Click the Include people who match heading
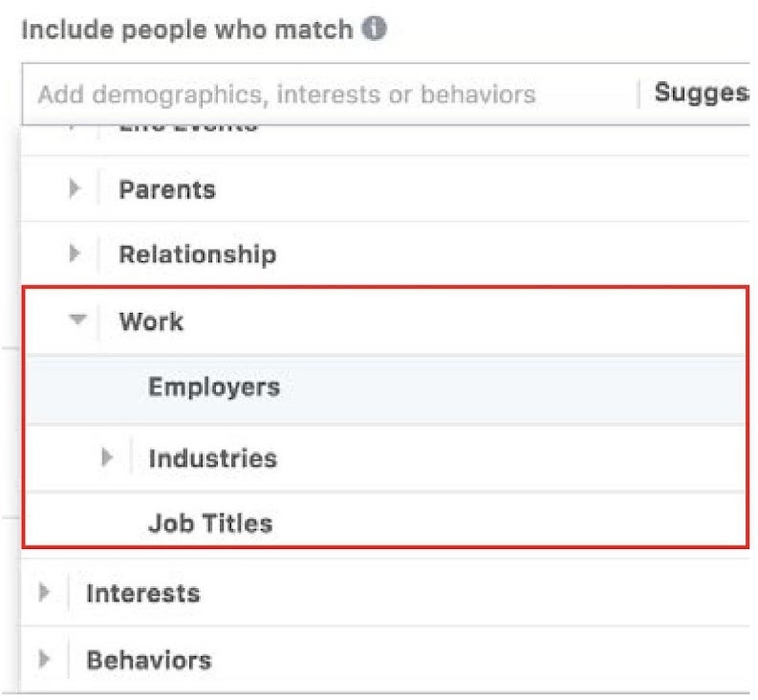Image resolution: width=758 pixels, height=700 pixels. pos(187,30)
